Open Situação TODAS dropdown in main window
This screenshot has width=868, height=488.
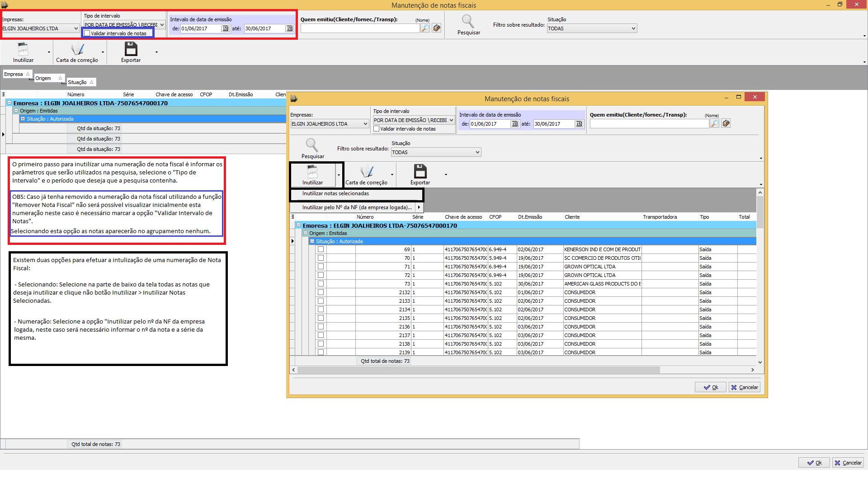click(633, 28)
